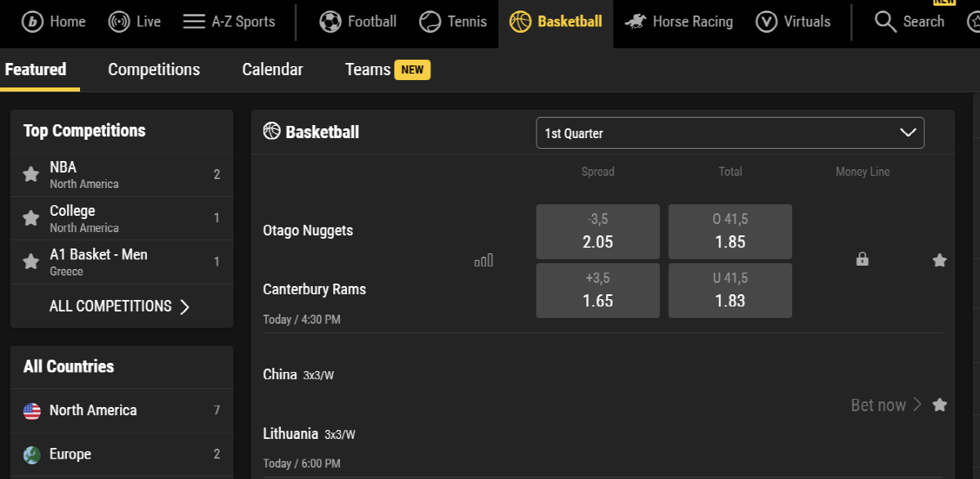
Task: Open the Calendar tab
Action: 272,69
